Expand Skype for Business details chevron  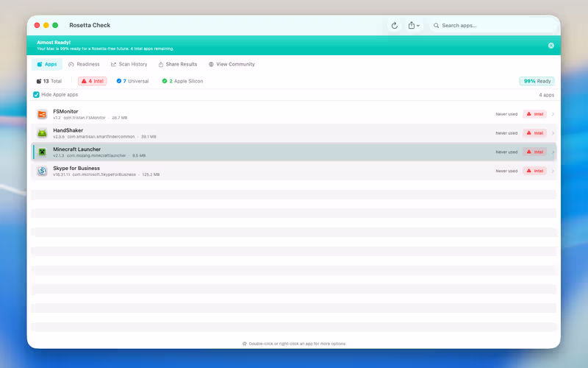553,171
